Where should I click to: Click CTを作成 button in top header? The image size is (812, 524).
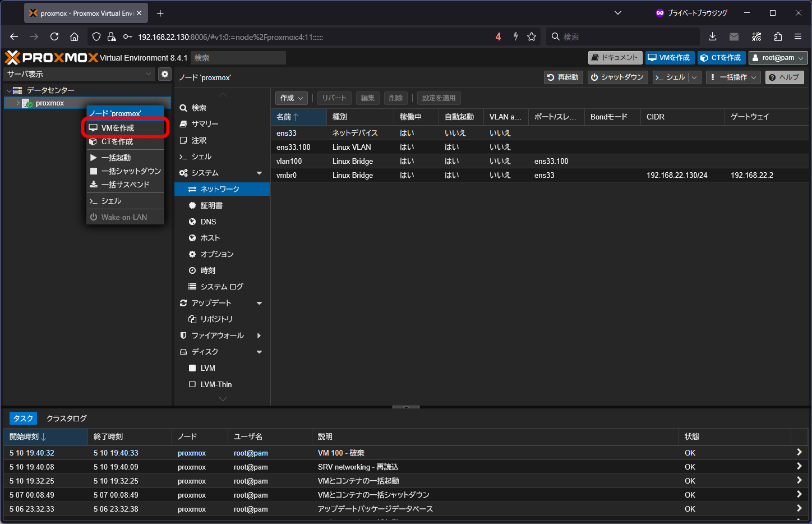tap(721, 58)
